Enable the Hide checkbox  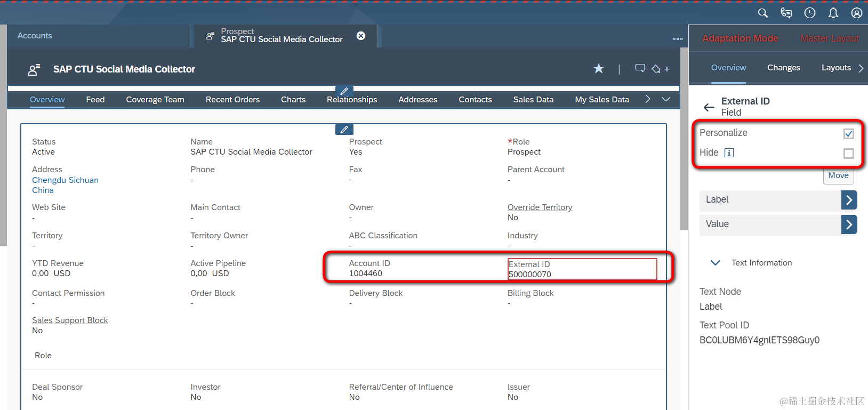point(849,154)
